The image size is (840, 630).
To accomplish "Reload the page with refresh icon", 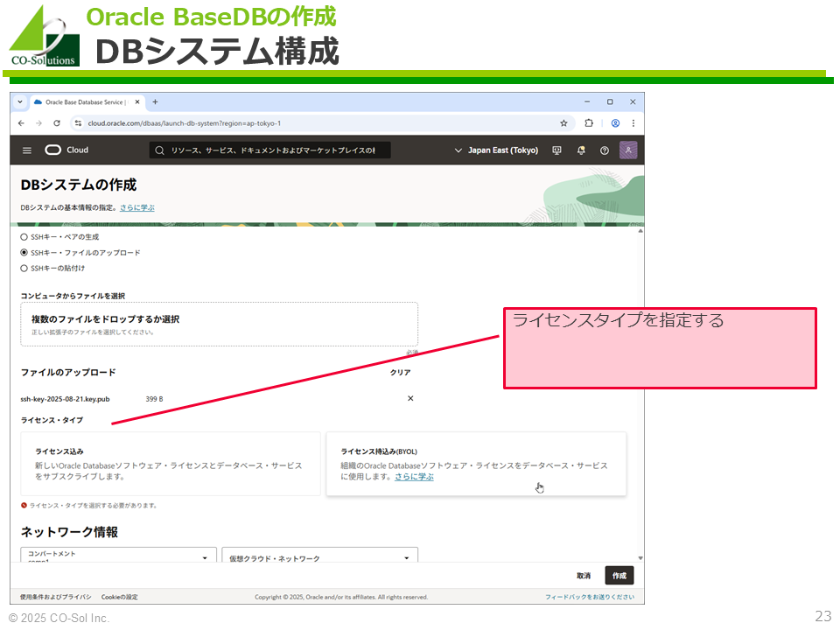I will (x=57, y=123).
